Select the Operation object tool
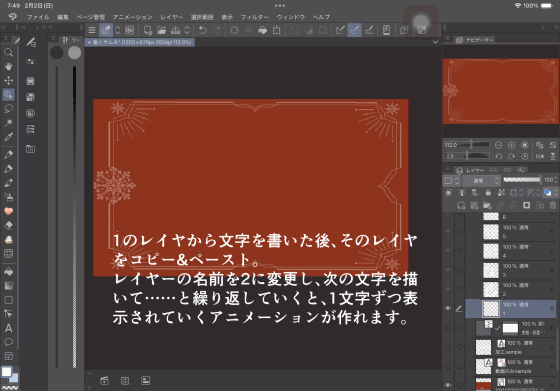The image size is (560, 391). click(x=8, y=94)
